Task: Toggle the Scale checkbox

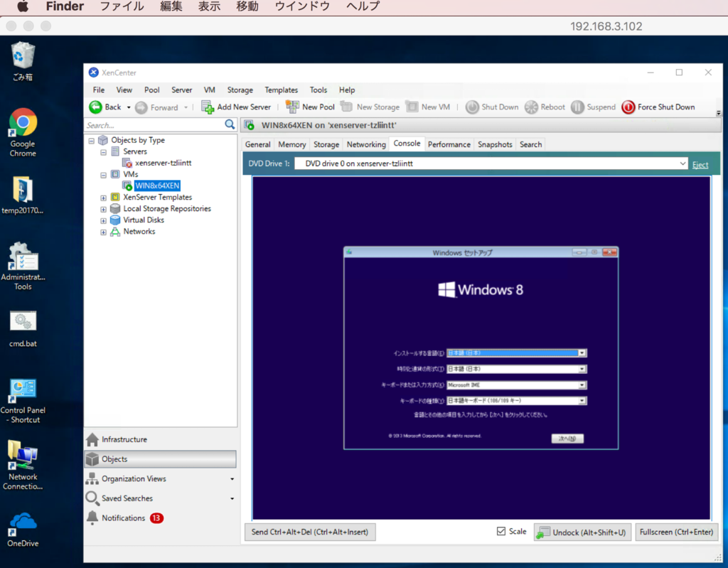Action: 501,531
